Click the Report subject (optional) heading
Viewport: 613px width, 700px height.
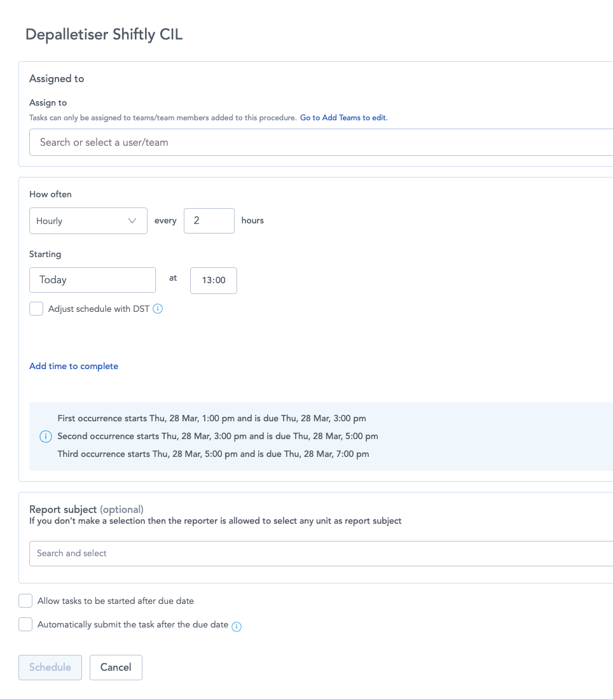click(x=86, y=509)
